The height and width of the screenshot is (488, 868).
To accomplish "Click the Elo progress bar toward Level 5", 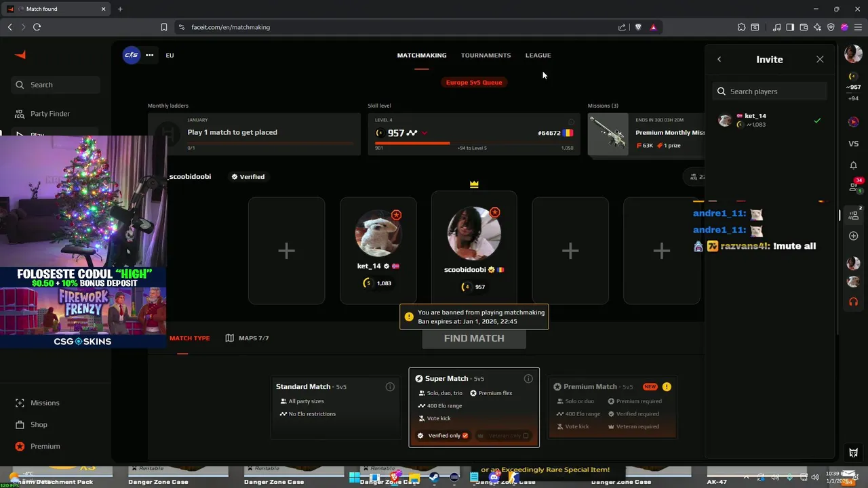I will click(x=474, y=143).
